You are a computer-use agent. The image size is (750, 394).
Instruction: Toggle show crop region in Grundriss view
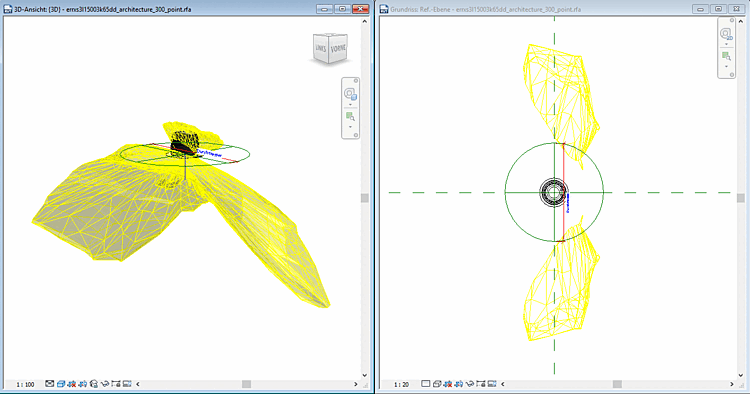tap(492, 383)
